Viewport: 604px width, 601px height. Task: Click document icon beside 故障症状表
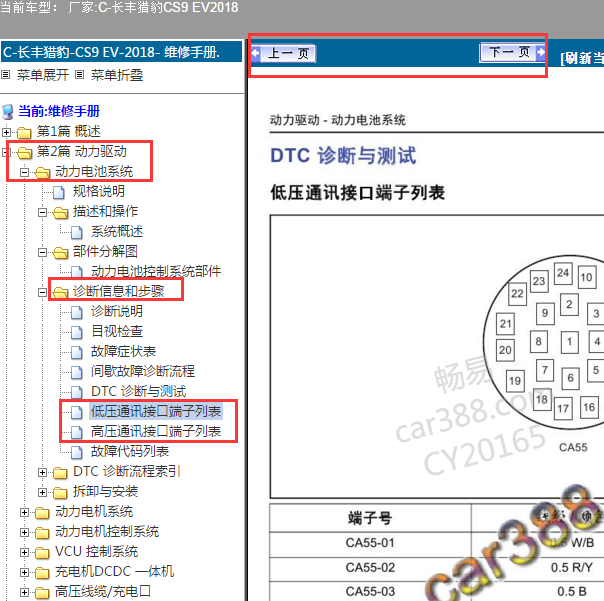(77, 353)
